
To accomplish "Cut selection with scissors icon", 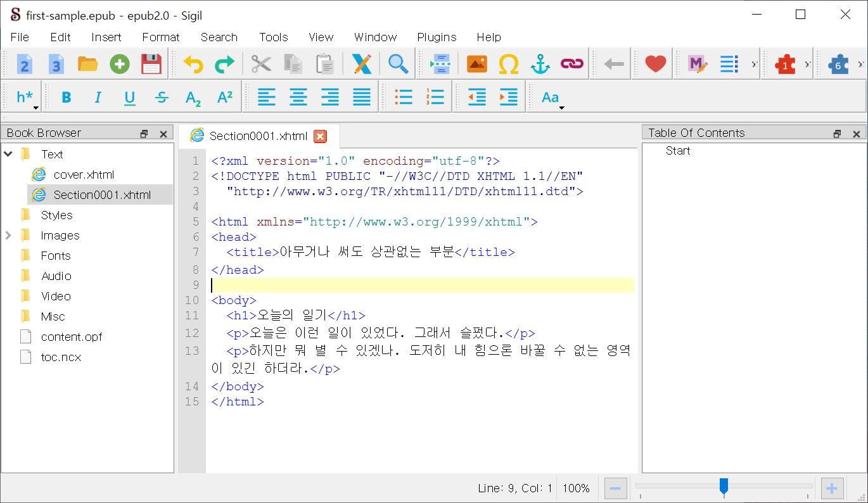I will (x=261, y=64).
